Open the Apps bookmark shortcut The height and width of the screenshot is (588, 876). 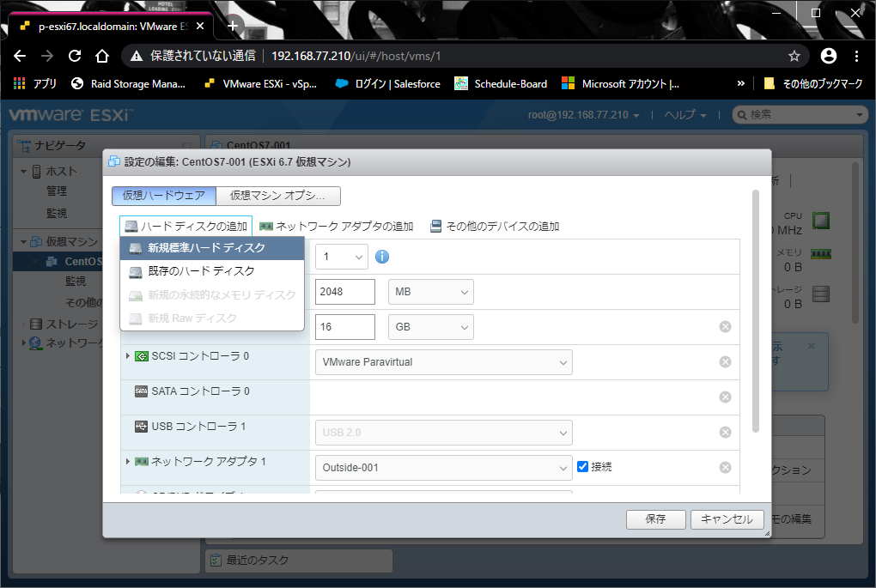coord(34,84)
